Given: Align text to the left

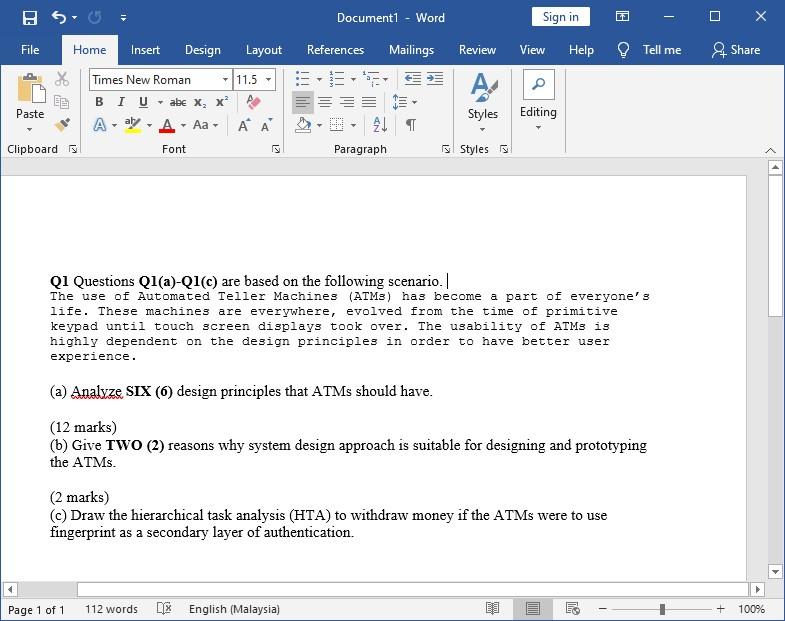Looking at the screenshot, I should coord(302,102).
